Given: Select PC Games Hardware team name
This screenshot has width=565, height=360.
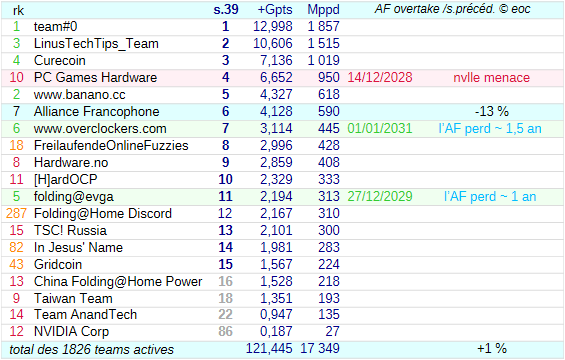Looking at the screenshot, I should tap(95, 77).
